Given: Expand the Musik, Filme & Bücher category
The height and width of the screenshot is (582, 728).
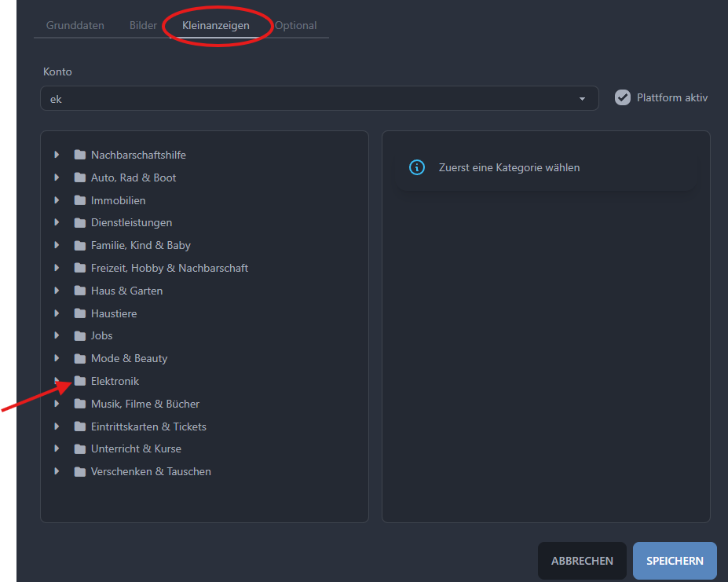Looking at the screenshot, I should [x=57, y=404].
